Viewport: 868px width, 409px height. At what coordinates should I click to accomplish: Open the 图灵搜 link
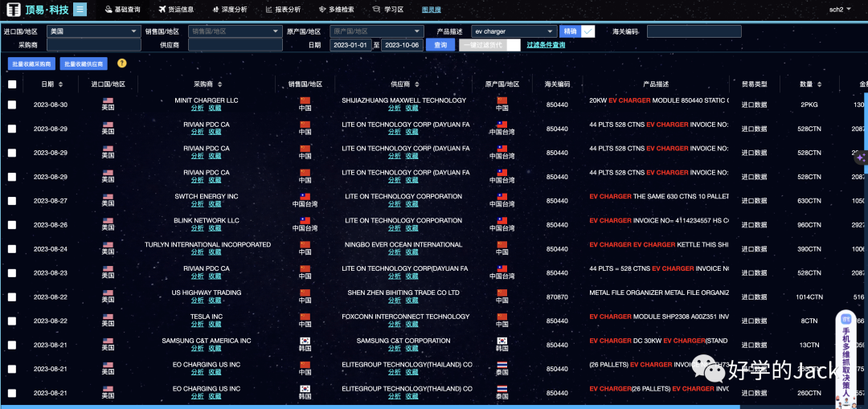432,10
